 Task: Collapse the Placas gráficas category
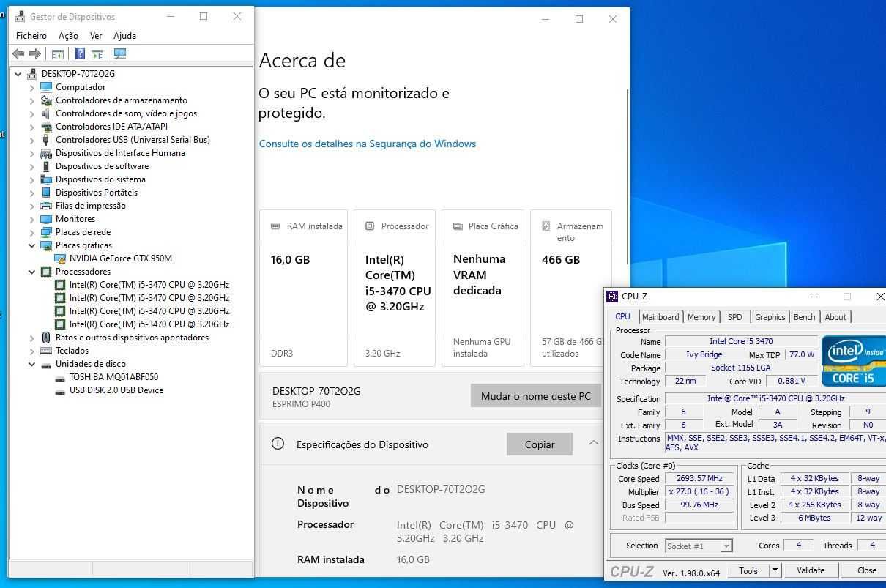point(31,245)
